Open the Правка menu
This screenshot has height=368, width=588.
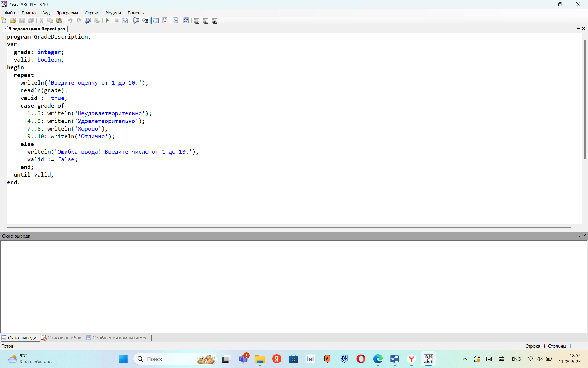[x=28, y=13]
